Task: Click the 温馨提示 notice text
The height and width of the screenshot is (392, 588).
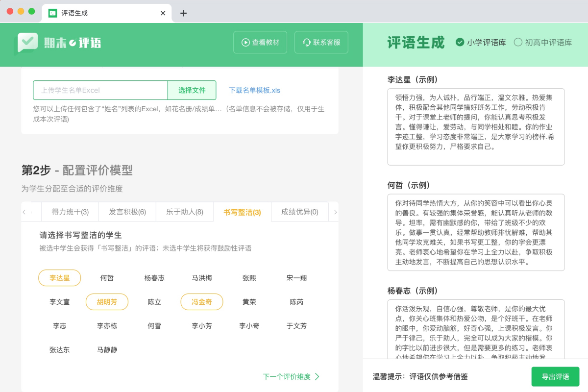Action: [420, 377]
